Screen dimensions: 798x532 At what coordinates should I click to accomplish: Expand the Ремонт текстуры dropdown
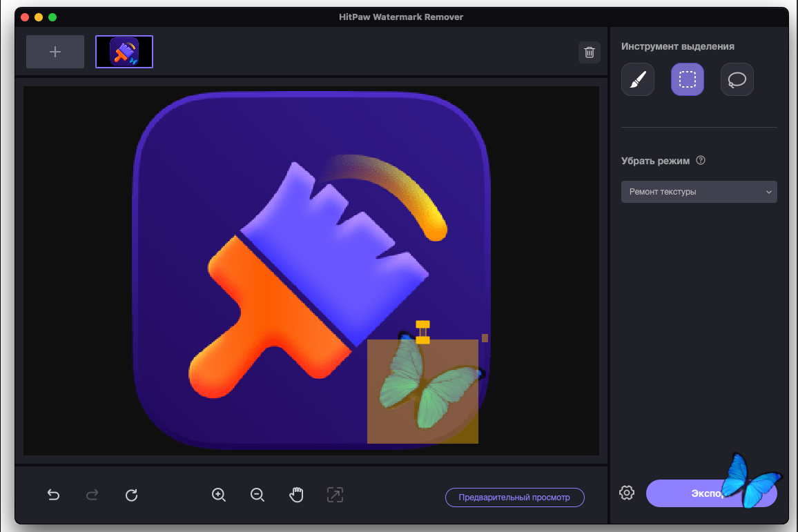coord(699,192)
